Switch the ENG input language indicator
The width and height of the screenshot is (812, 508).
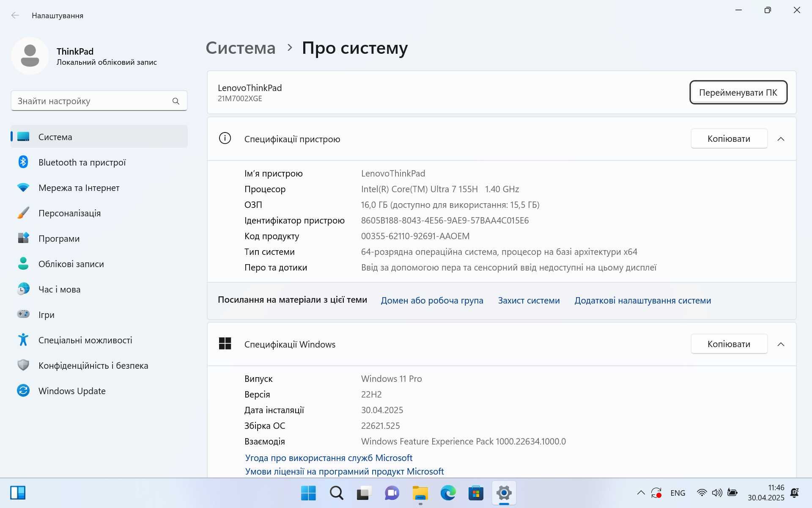click(x=678, y=493)
